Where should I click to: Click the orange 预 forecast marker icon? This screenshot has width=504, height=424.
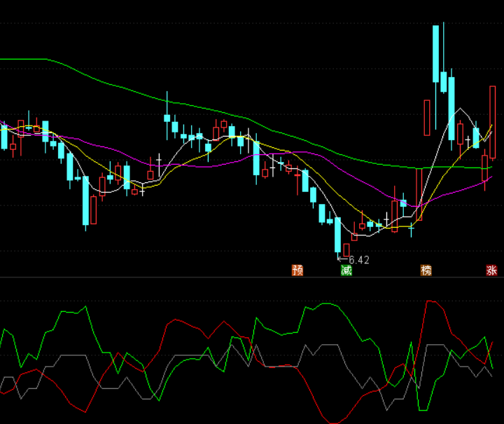pyautogui.click(x=297, y=271)
